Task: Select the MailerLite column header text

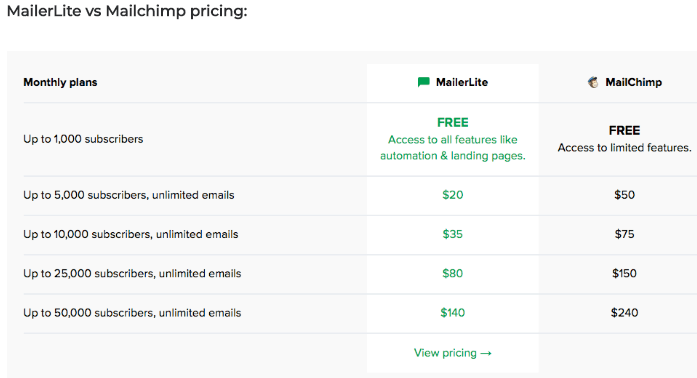Action: 462,82
